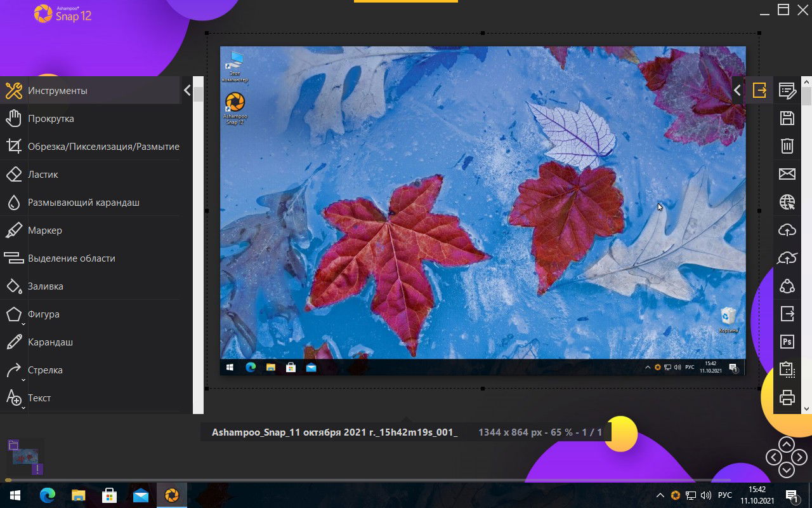Screen dimensions: 812x508
Task: Click the left tools panel scrollbar thumb
Action: 198,95
